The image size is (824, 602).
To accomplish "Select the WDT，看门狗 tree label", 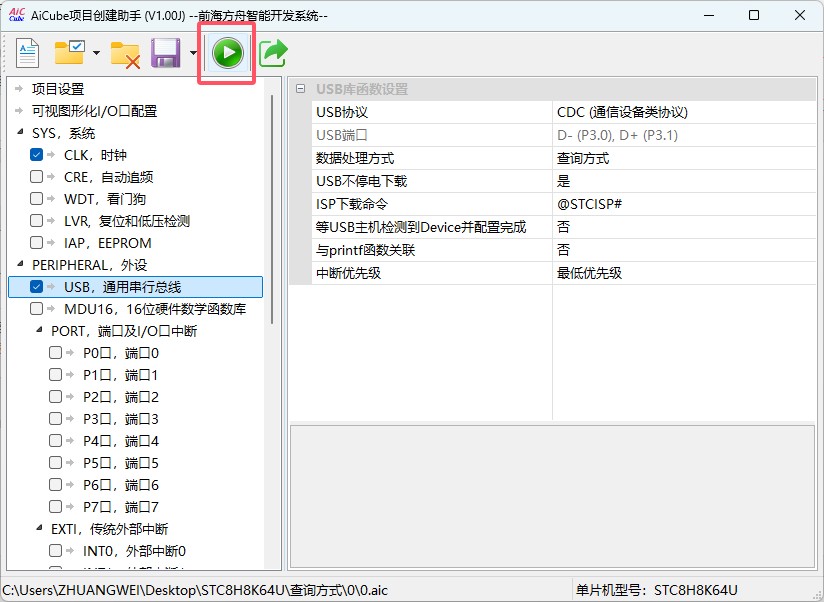I will 105,199.
